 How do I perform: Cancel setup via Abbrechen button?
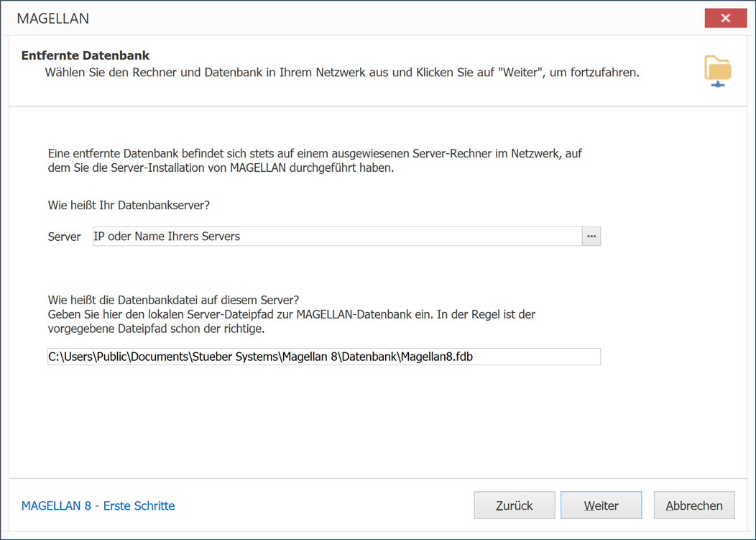(693, 505)
